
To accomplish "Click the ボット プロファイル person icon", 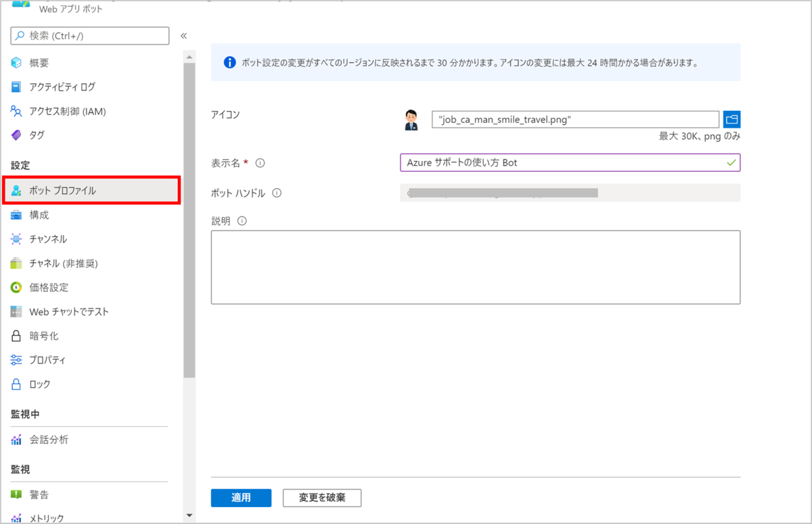I will point(16,191).
